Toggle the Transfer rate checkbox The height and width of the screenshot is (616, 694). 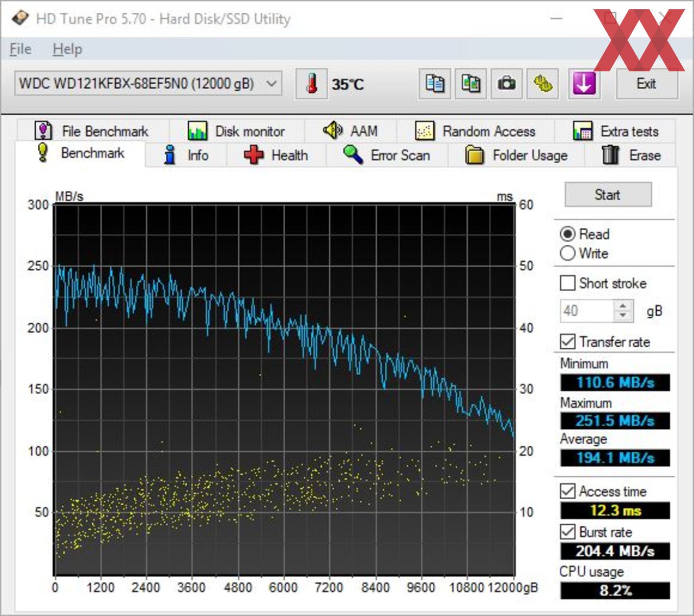pyautogui.click(x=567, y=342)
